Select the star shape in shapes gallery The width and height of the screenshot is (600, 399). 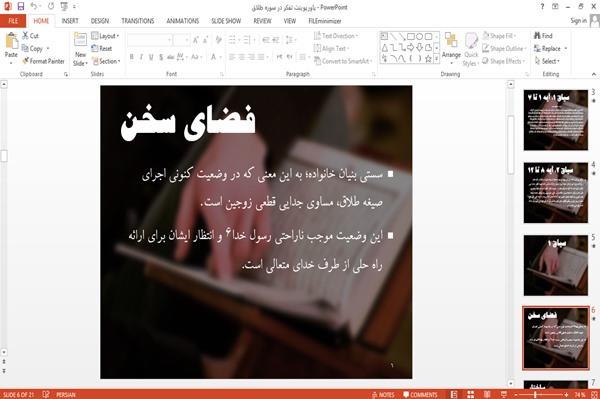coord(429,59)
